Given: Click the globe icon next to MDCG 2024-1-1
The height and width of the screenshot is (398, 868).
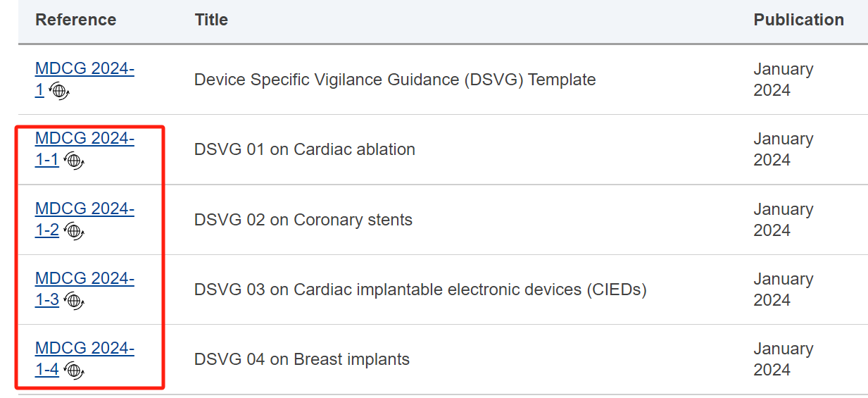Looking at the screenshot, I should [74, 161].
